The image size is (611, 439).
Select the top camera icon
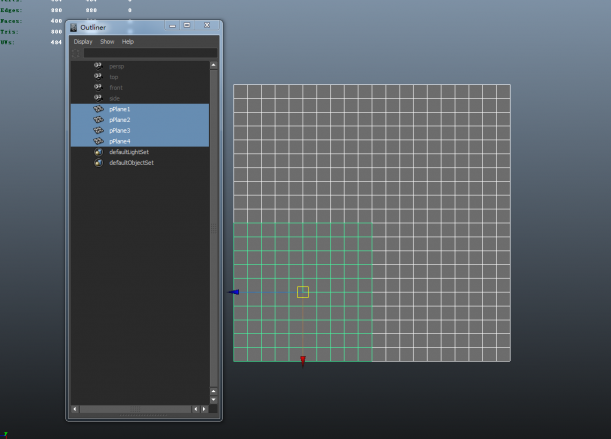(x=98, y=77)
